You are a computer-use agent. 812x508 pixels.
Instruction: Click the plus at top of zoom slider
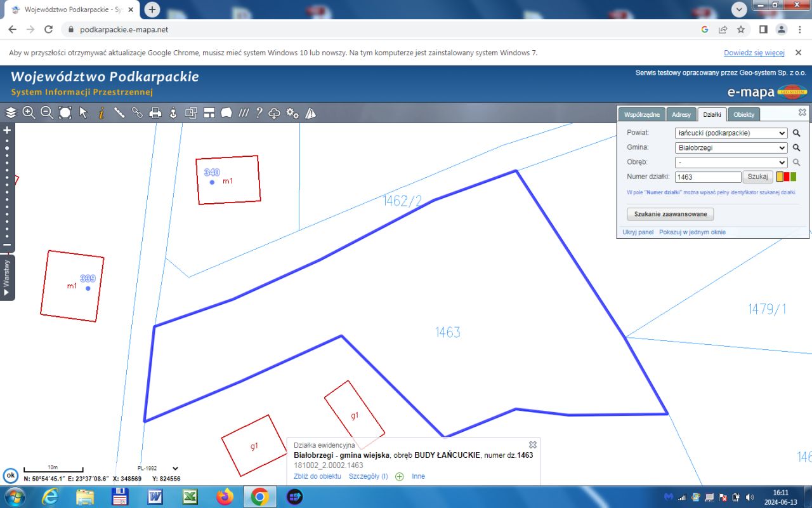point(8,130)
